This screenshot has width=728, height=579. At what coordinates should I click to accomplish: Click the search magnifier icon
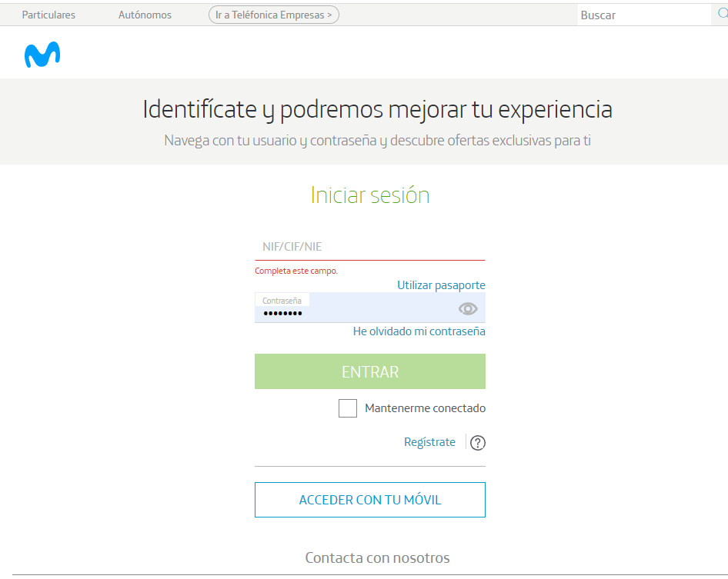(x=720, y=15)
